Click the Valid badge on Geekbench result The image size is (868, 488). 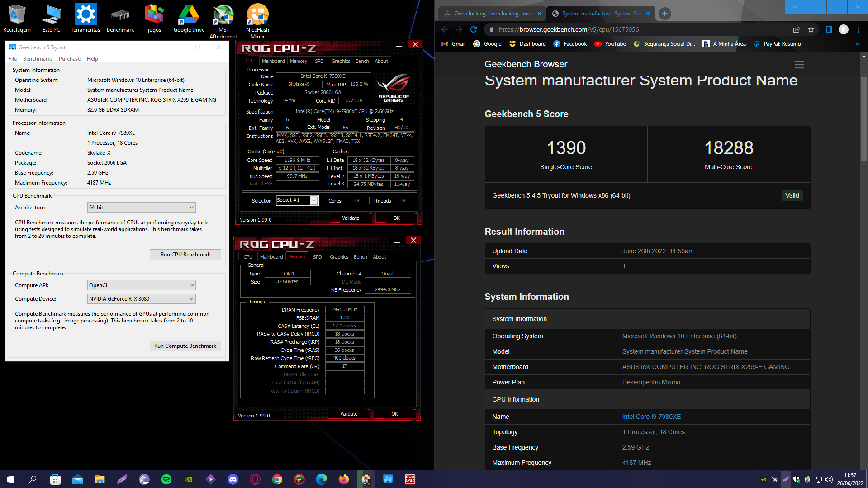(x=792, y=195)
